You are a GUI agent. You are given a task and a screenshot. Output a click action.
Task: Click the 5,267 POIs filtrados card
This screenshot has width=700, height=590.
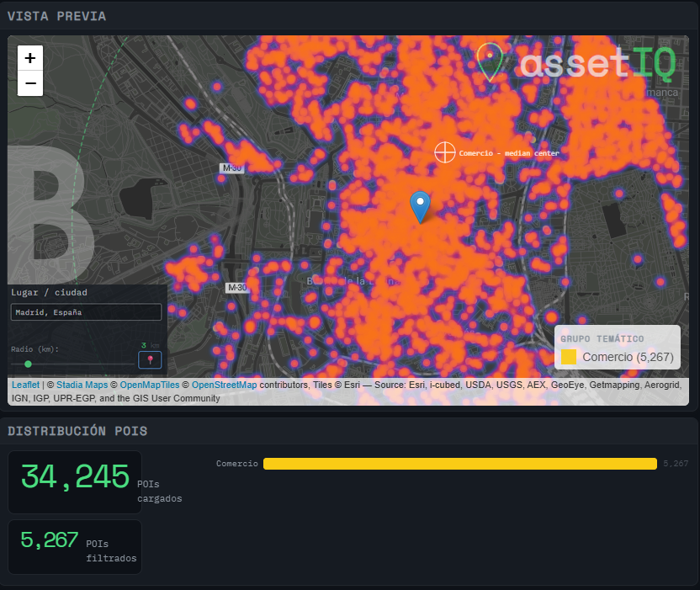(x=75, y=547)
